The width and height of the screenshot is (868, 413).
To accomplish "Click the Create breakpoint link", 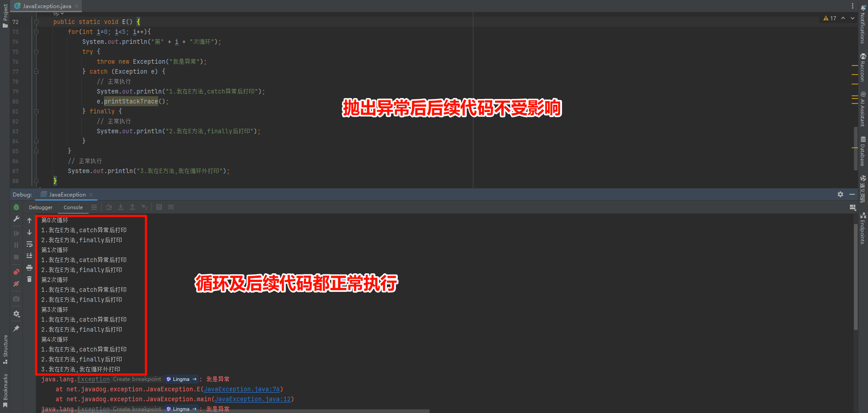I will 137,379.
